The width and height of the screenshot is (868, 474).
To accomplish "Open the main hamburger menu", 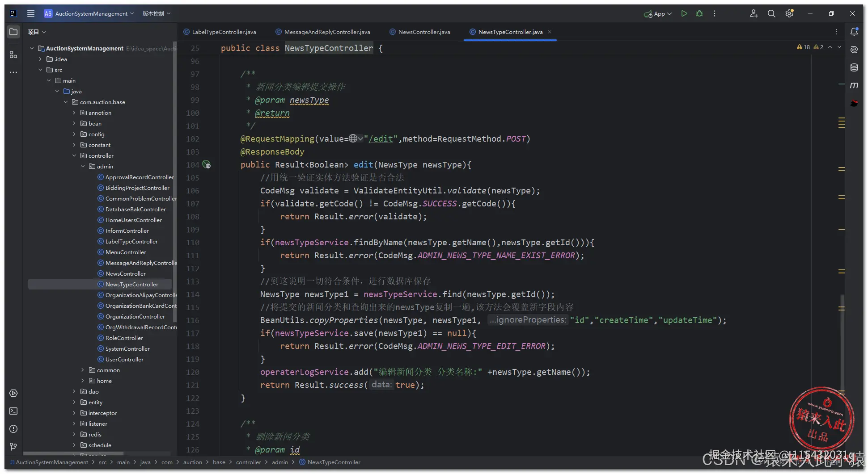I will [x=31, y=13].
